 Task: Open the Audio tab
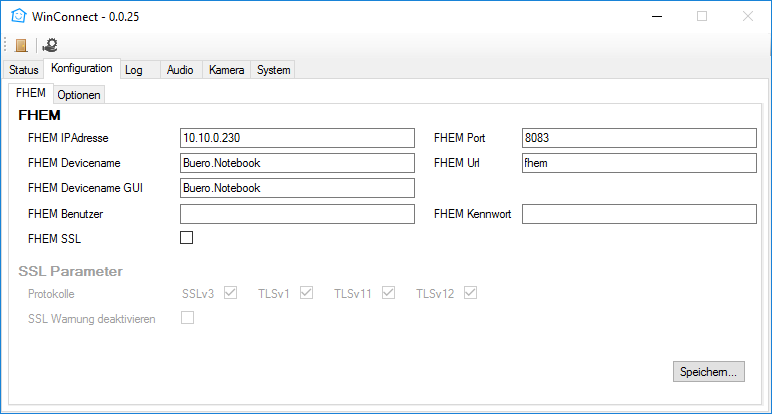point(180,70)
